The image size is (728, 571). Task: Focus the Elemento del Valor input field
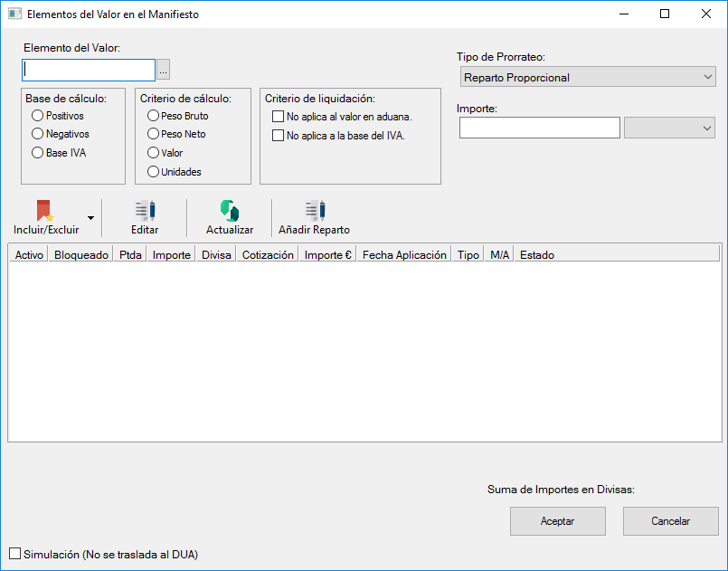(x=89, y=70)
